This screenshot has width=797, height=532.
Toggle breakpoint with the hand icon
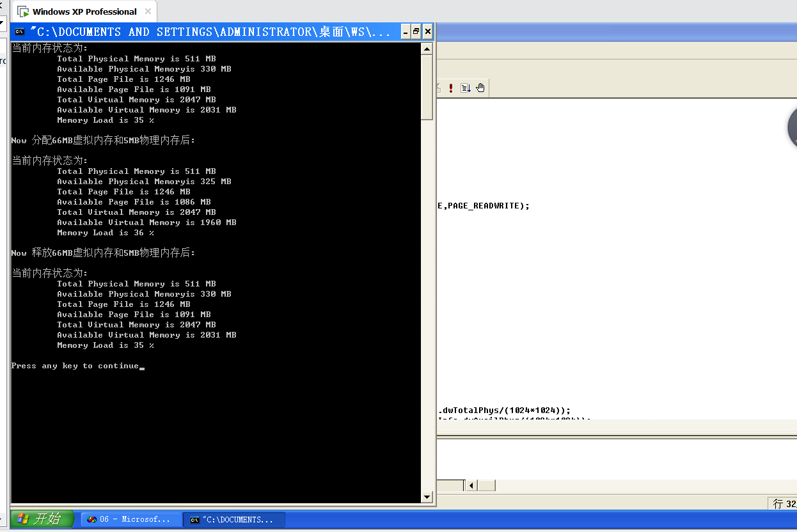pyautogui.click(x=480, y=88)
